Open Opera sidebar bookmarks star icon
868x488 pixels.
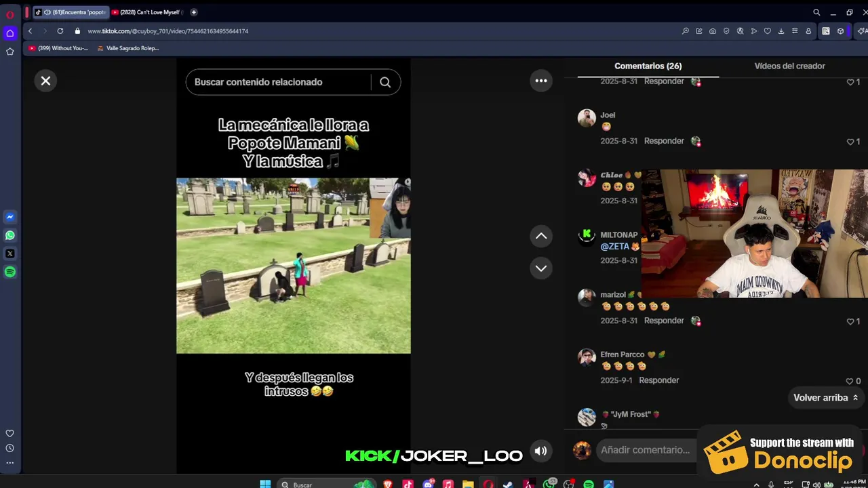tap(9, 52)
